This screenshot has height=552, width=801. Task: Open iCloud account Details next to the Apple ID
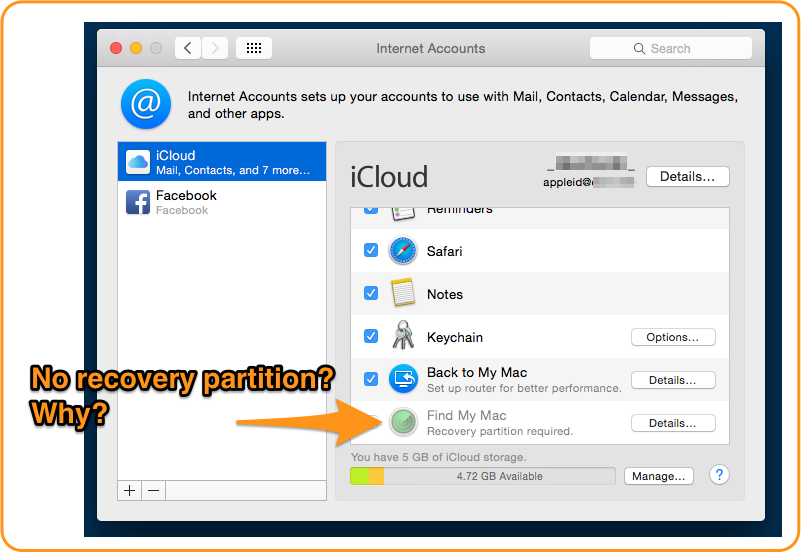pos(688,177)
